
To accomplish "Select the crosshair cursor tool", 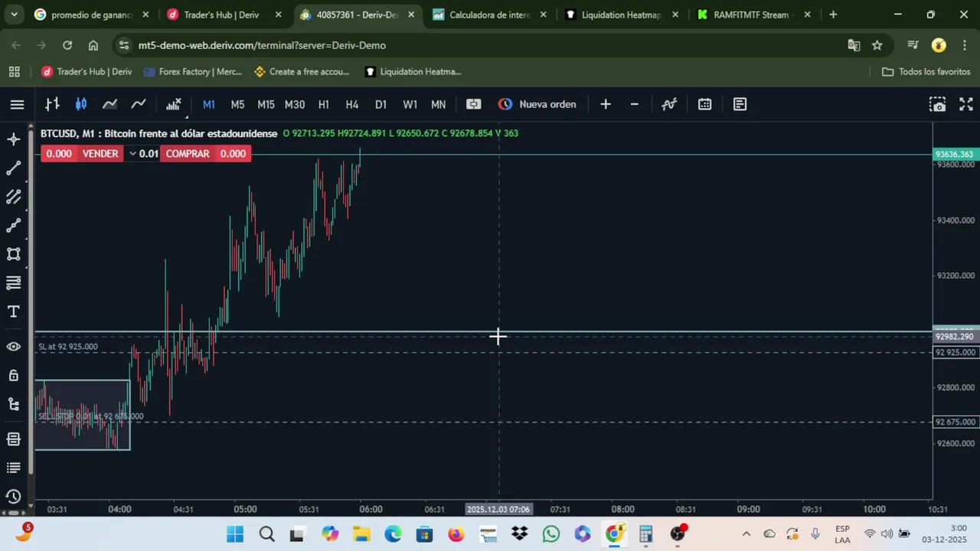I will 14,139.
